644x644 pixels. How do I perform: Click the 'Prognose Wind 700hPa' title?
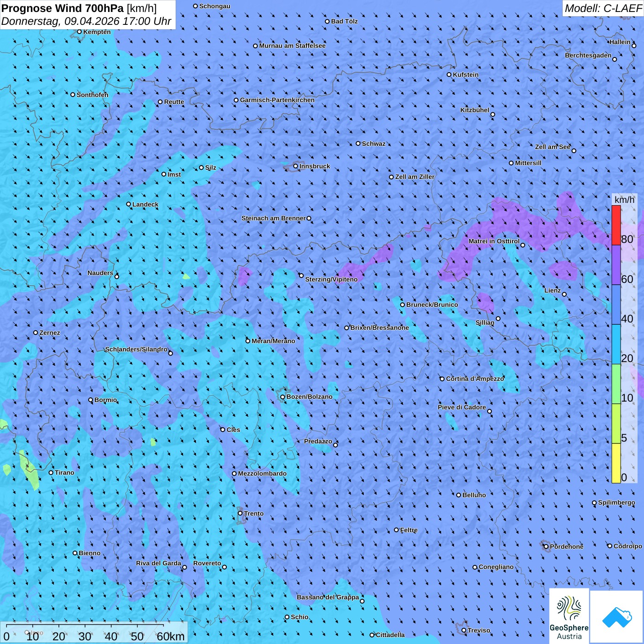tap(63, 8)
